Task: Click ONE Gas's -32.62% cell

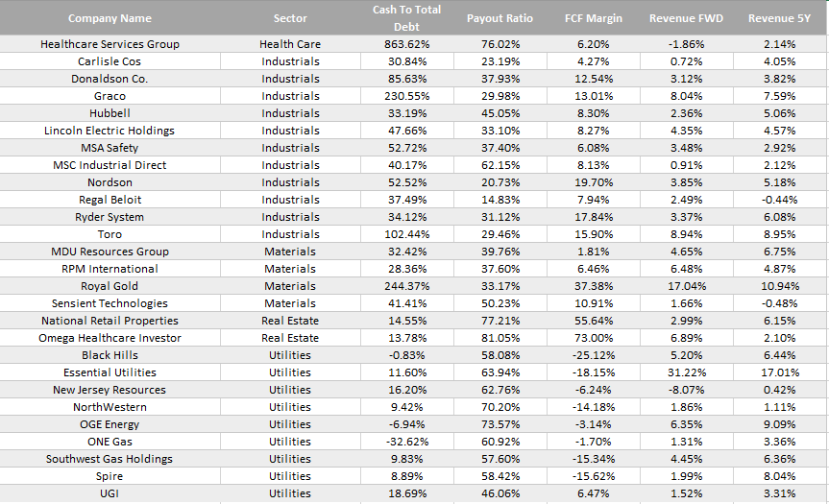Action: (406, 442)
